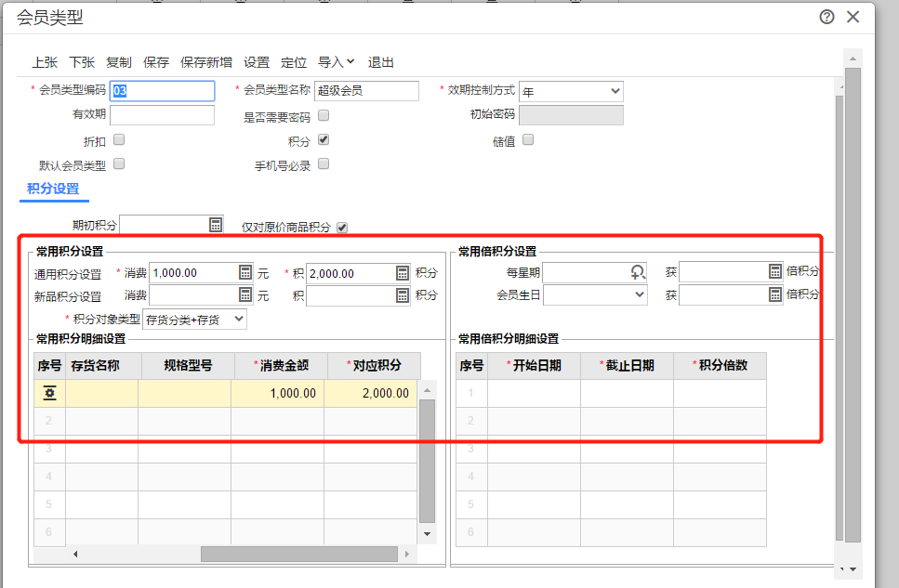899x588 pixels.
Task: Open calculator for 通用积分设置 积 points
Action: point(403,273)
